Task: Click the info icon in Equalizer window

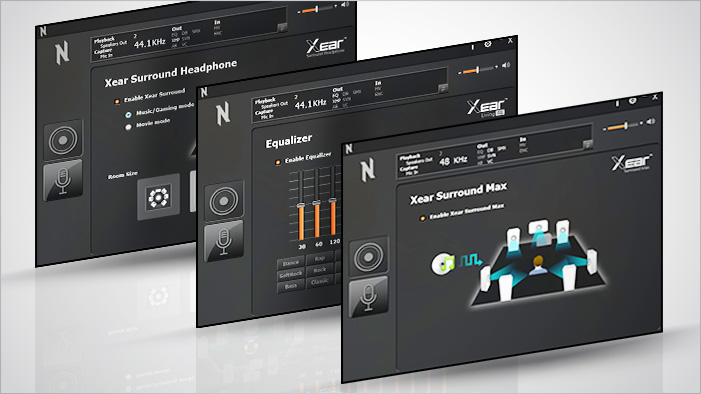Action: pos(473,47)
